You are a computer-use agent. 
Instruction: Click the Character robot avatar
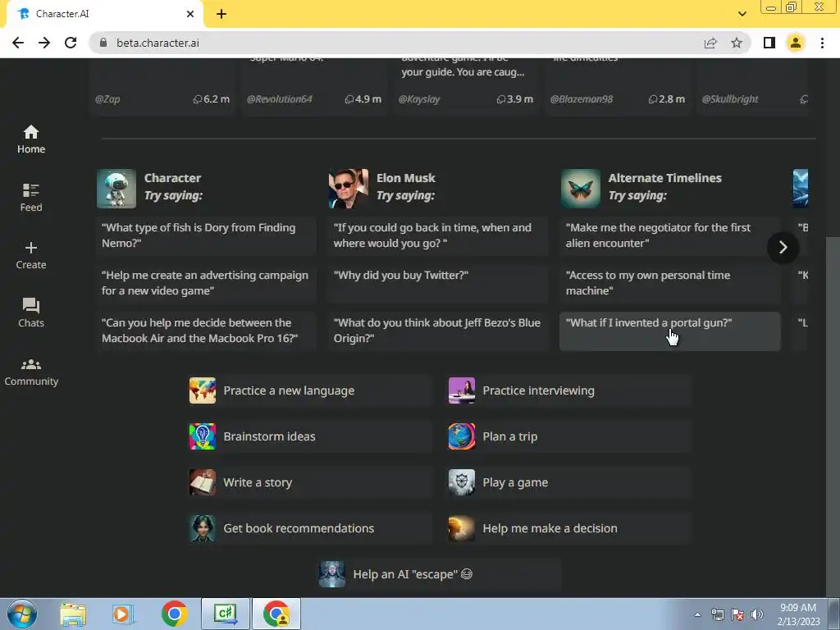tap(116, 189)
